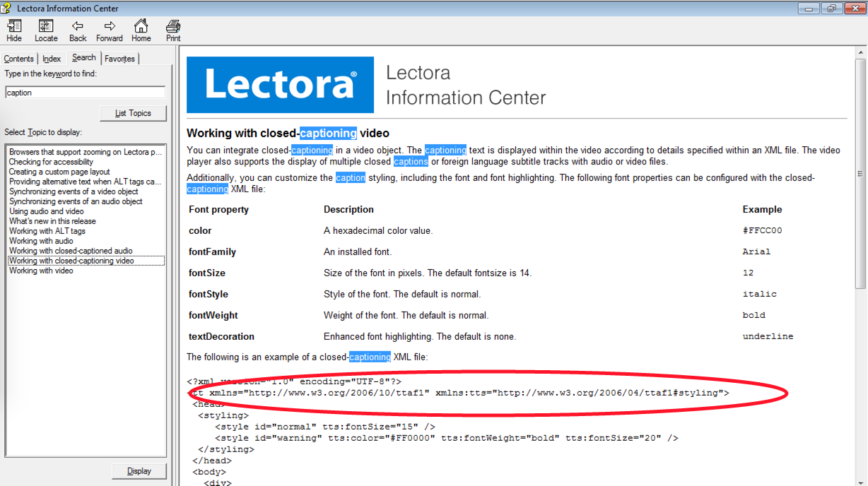The height and width of the screenshot is (486, 868).
Task: Select topic Working with closed-captioning video
Action: click(86, 261)
